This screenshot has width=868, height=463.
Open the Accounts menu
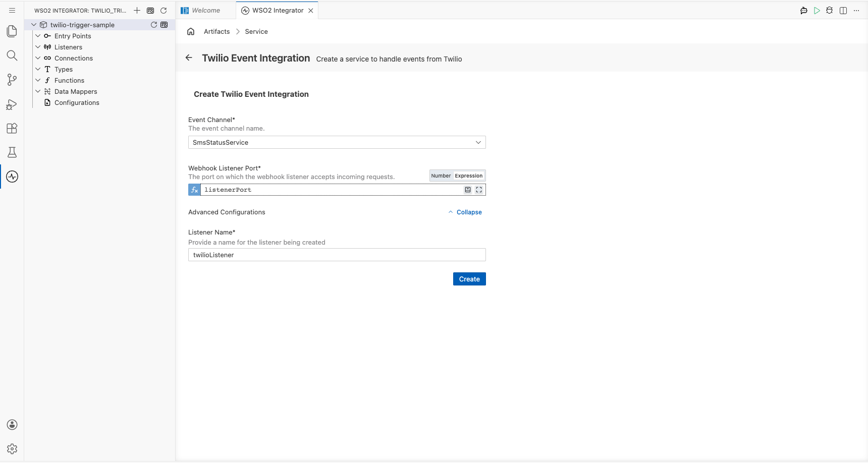12,425
